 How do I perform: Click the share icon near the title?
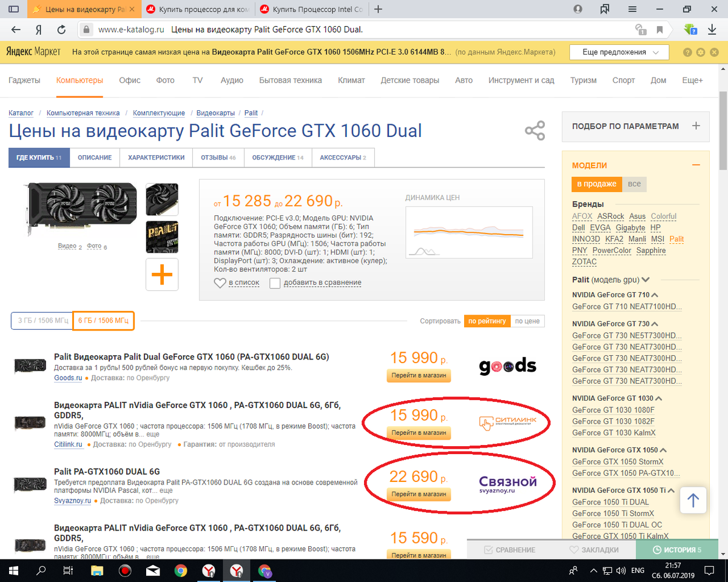pyautogui.click(x=534, y=130)
